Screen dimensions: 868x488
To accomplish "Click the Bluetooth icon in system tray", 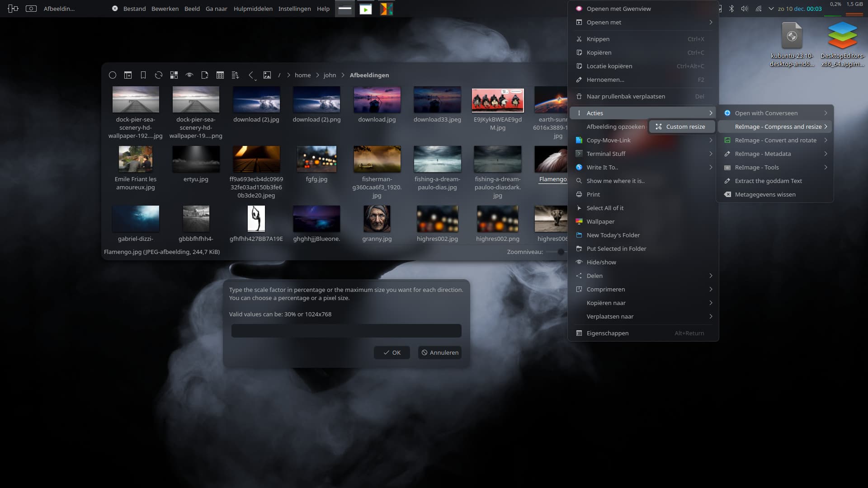I will pyautogui.click(x=731, y=9).
